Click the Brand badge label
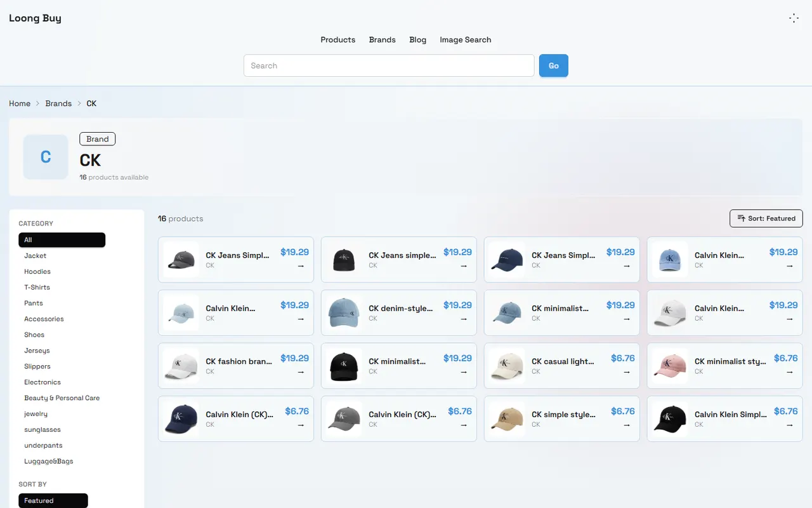The image size is (812, 508). click(97, 139)
